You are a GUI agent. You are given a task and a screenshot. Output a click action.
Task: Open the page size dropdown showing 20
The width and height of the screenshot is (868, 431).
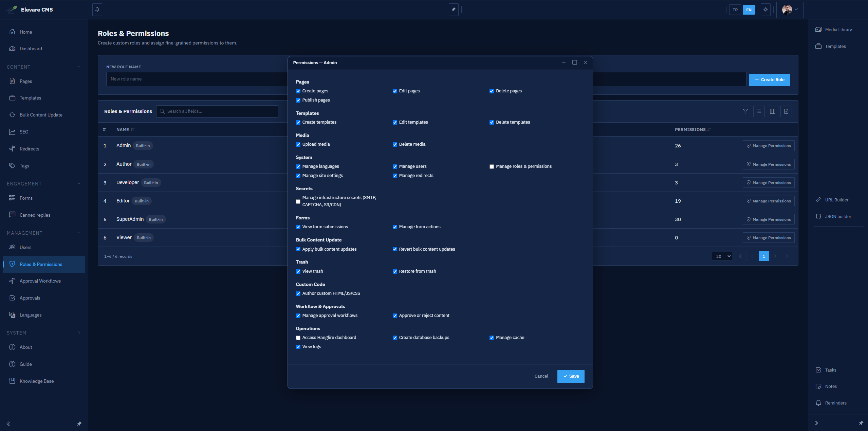pyautogui.click(x=722, y=256)
